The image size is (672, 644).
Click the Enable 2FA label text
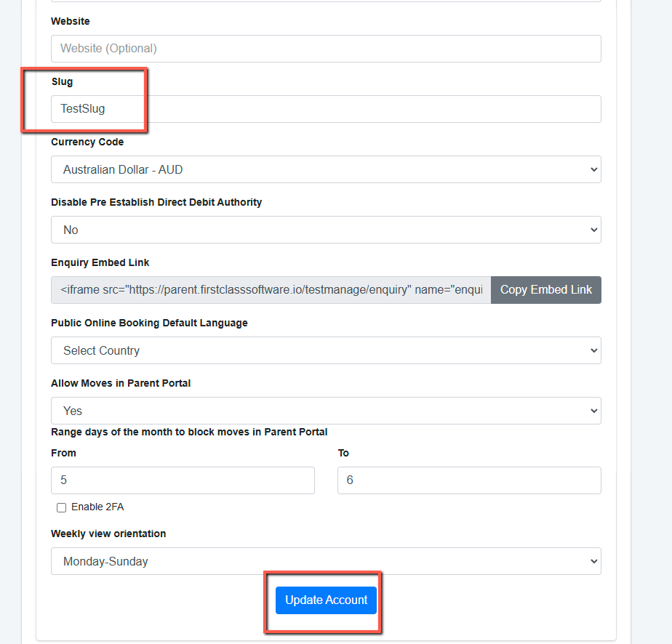[x=97, y=507]
